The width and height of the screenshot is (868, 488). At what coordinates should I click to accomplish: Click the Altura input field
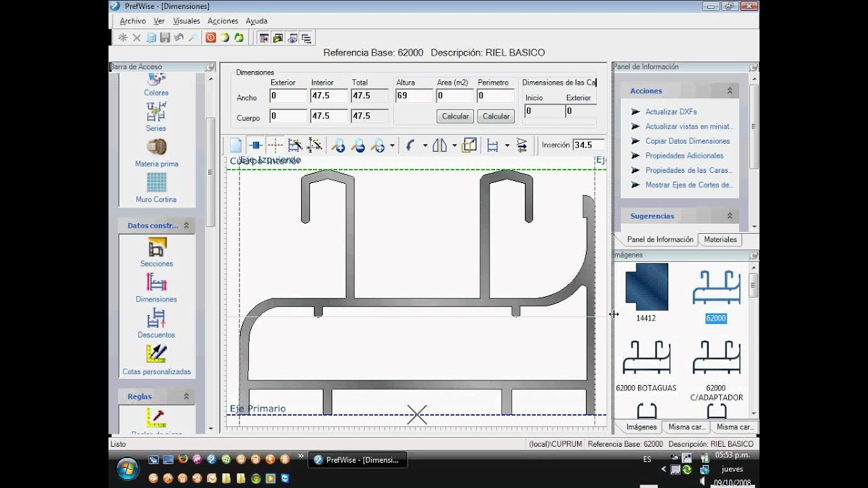[414, 96]
